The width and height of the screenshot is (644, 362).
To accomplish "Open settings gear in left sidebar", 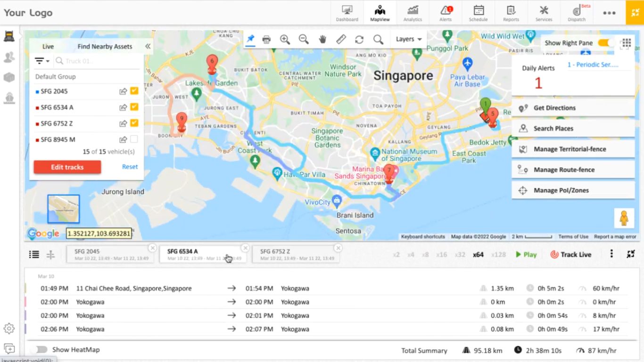I will 9,329.
